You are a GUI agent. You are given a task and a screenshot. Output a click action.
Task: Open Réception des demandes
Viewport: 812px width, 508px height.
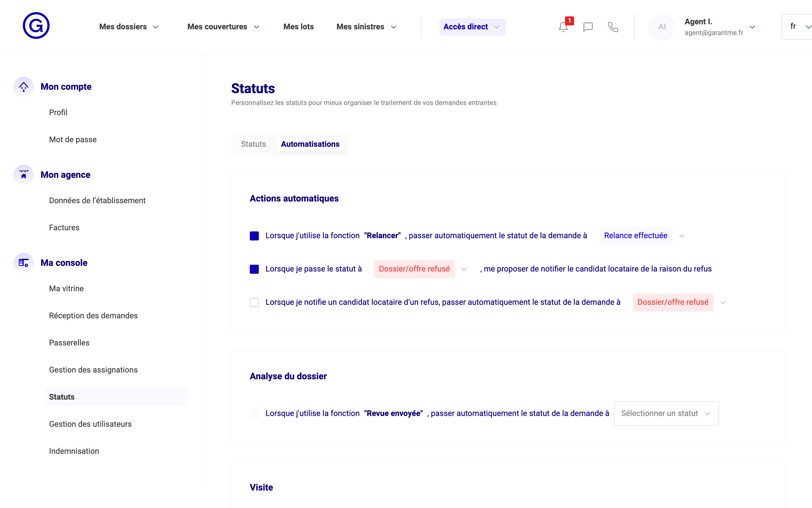coord(93,316)
